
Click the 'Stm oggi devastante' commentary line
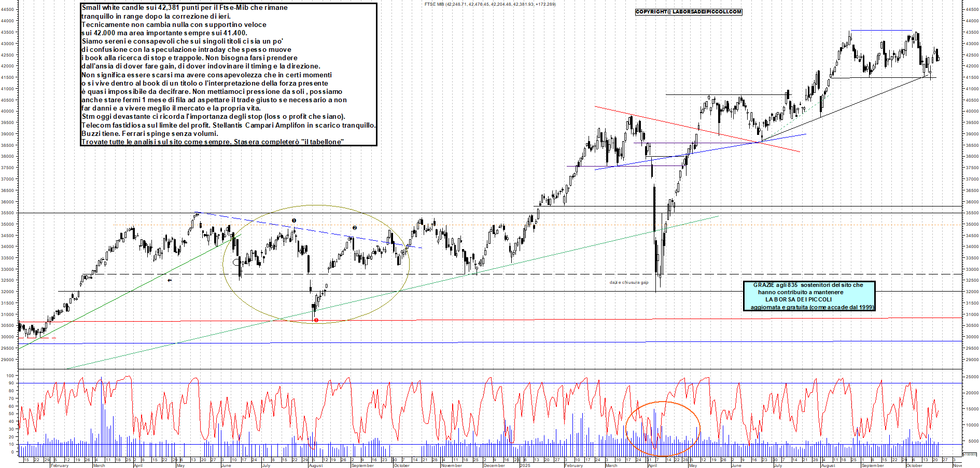point(213,116)
